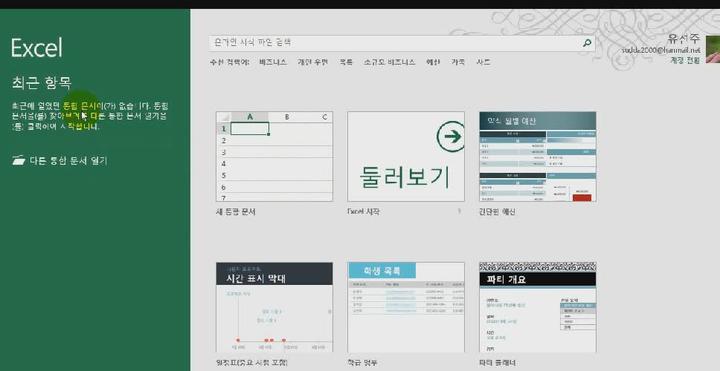
Task: Click the account email address
Action: coord(661,50)
